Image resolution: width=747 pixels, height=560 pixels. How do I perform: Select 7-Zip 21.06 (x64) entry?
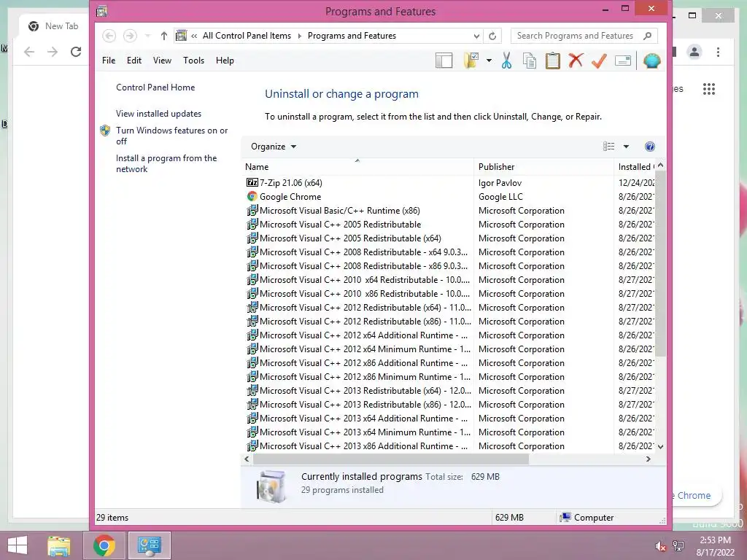[x=290, y=183]
